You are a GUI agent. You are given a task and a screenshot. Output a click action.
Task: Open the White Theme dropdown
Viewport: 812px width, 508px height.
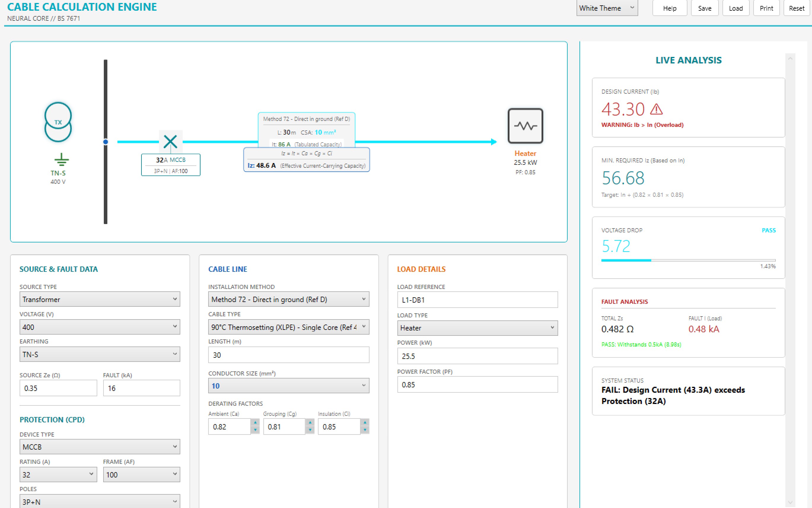[x=607, y=8]
